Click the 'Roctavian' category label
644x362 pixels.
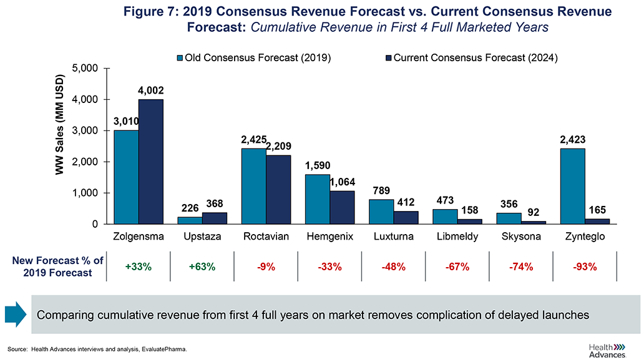point(266,237)
